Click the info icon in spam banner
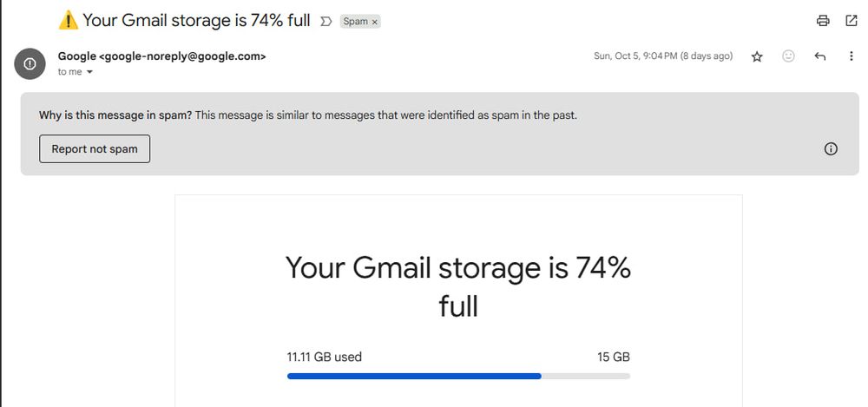Screen dimensions: 868x407 pos(831,149)
